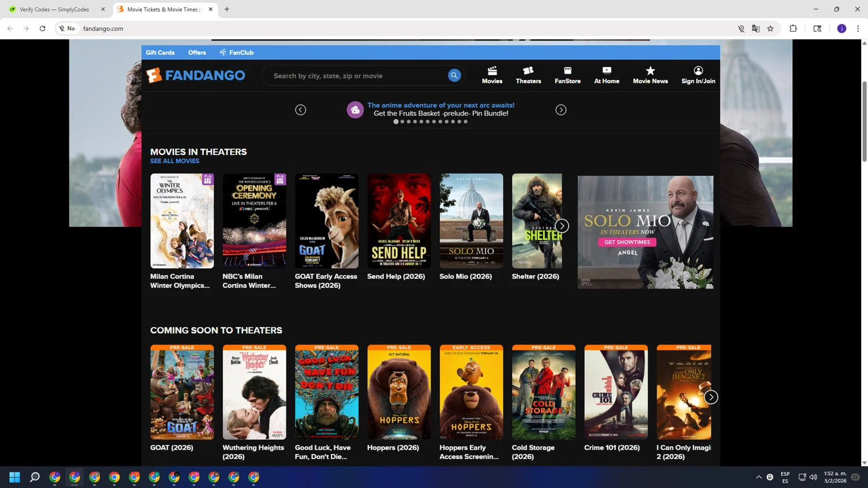This screenshot has width=868, height=488.
Task: Open Offers in top bar
Action: pos(197,53)
